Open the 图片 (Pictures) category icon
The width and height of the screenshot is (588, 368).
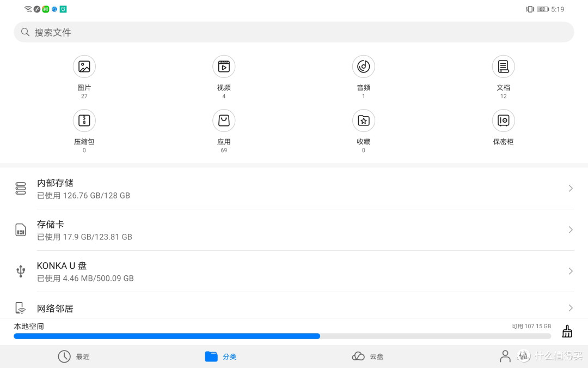point(84,67)
